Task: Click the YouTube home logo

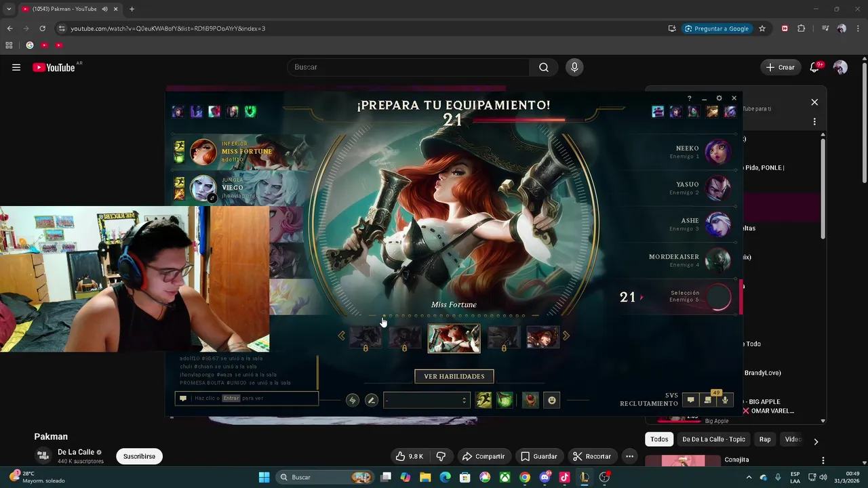Action: [x=54, y=67]
